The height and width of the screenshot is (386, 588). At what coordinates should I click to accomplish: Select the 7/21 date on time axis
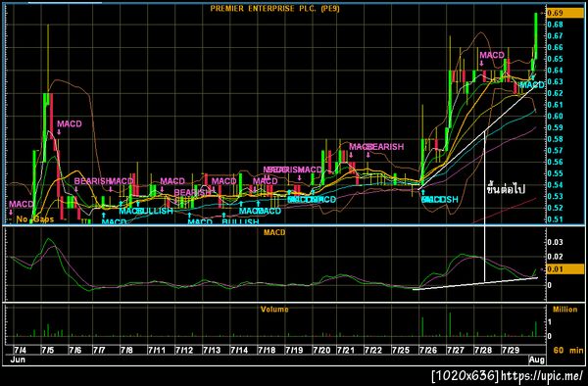(x=345, y=351)
